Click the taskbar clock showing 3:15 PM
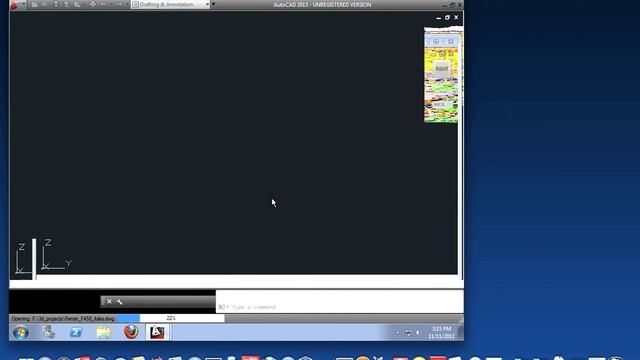This screenshot has height=360, width=640. pyautogui.click(x=441, y=332)
